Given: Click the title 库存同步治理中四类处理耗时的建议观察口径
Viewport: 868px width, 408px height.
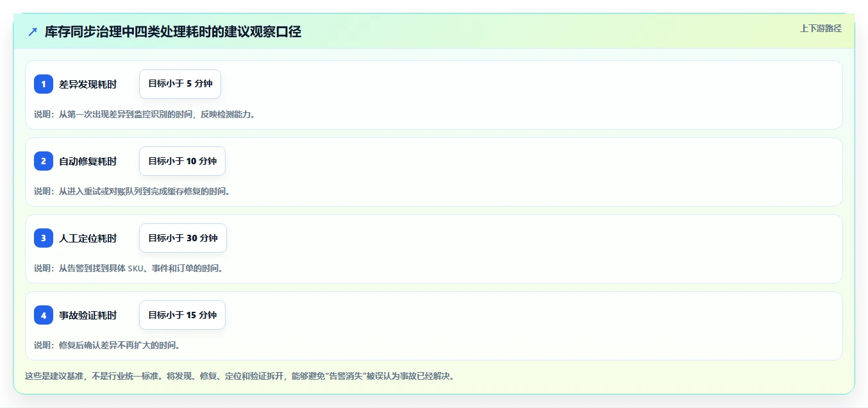Looking at the screenshot, I should (173, 31).
